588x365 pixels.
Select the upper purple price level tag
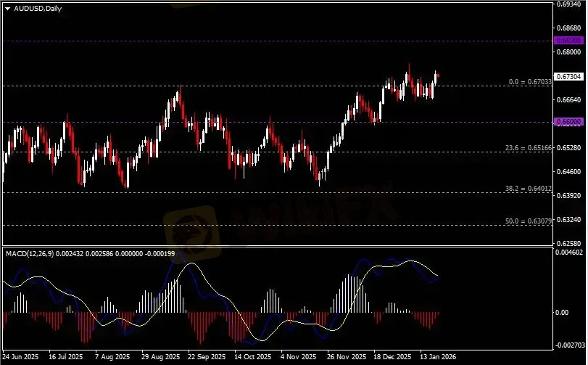tap(567, 41)
